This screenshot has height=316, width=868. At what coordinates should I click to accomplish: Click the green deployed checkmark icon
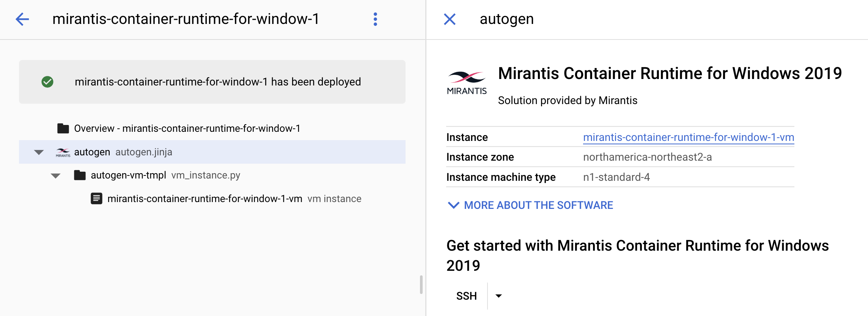pyautogui.click(x=47, y=82)
